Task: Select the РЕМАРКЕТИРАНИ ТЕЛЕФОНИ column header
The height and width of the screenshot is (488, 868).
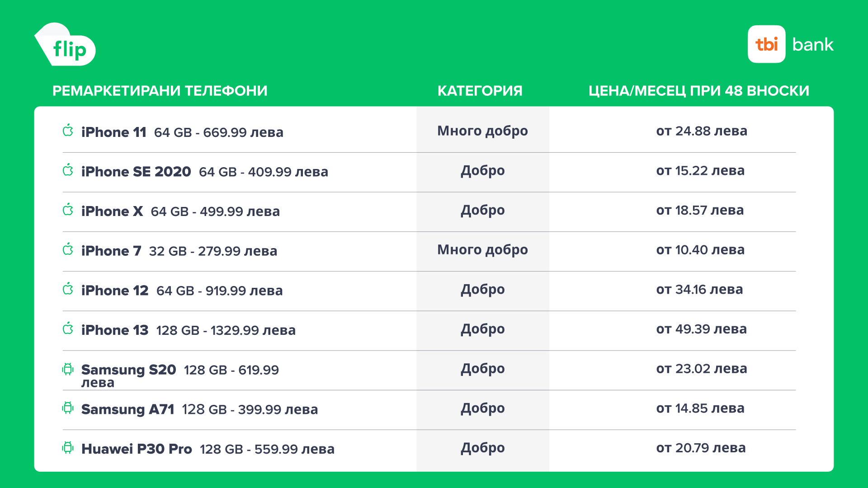Action: tap(160, 91)
